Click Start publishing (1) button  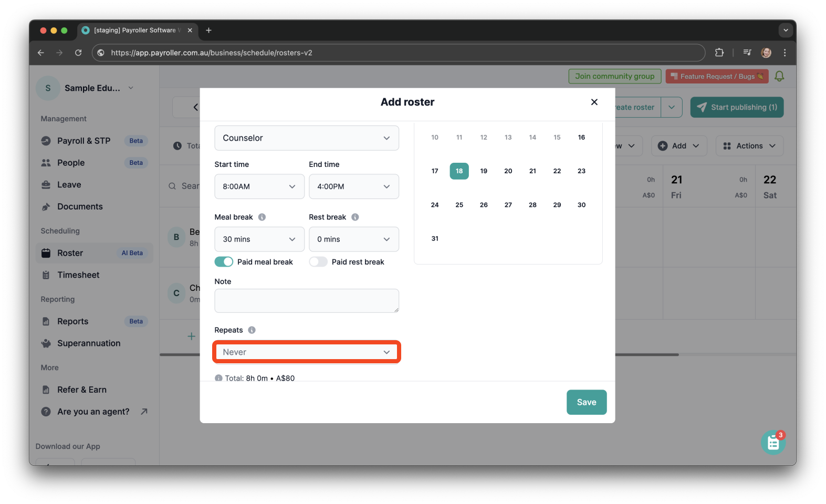pyautogui.click(x=737, y=107)
